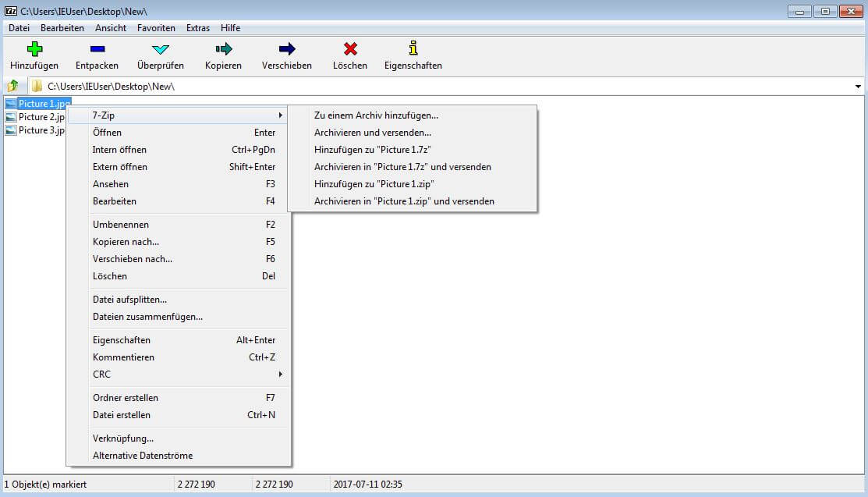This screenshot has height=497, width=868.
Task: Select Ordner erstellen menu entry
Action: (x=179, y=398)
